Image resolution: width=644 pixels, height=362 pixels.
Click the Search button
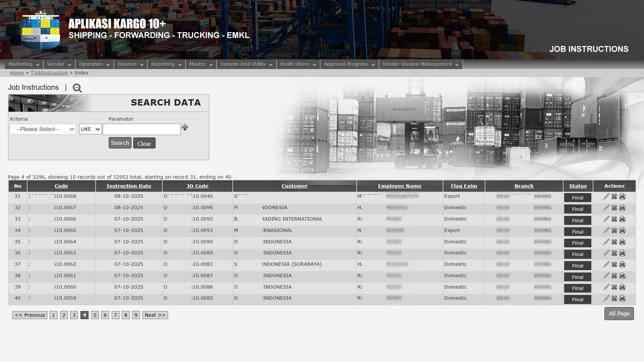click(120, 143)
